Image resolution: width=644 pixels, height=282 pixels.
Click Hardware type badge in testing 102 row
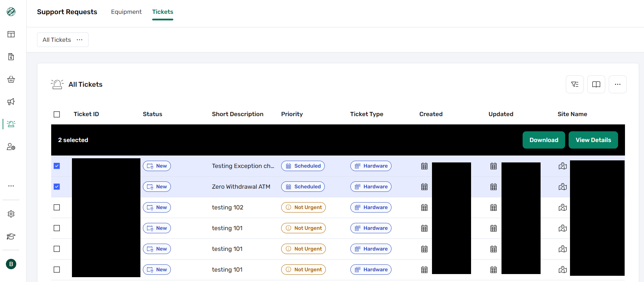click(371, 207)
